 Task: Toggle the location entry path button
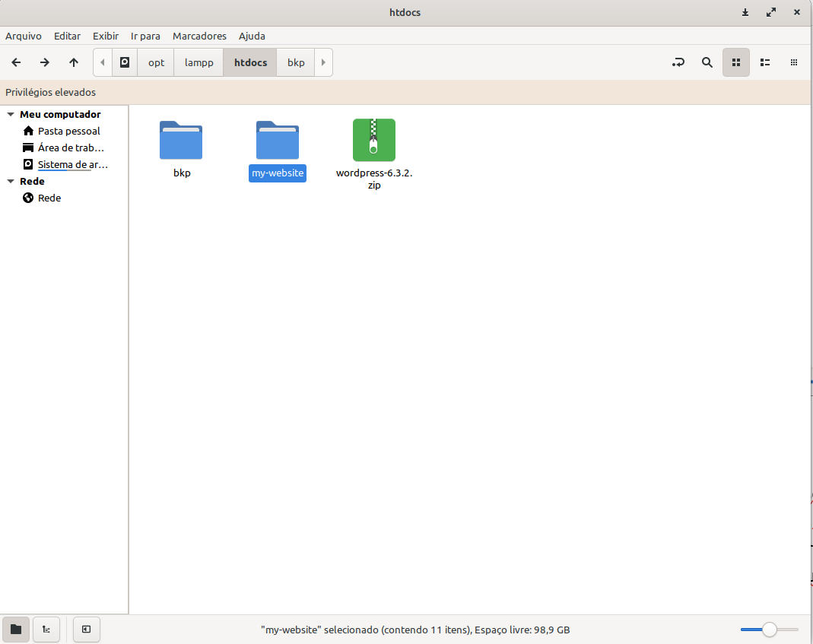[x=678, y=62]
